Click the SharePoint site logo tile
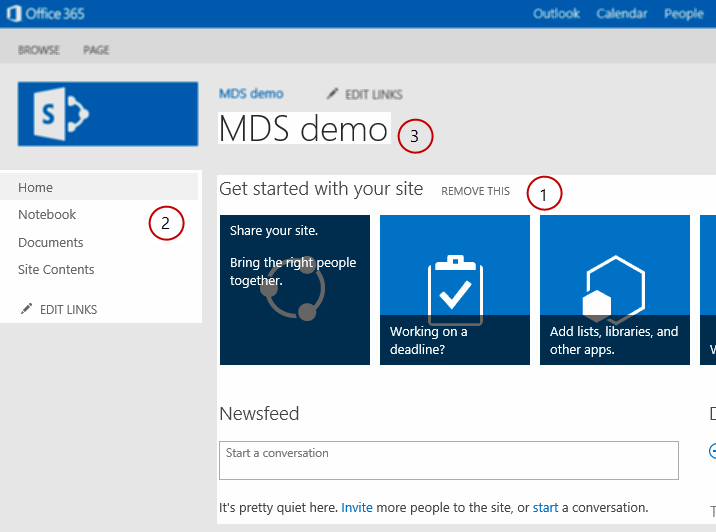716x532 pixels. click(108, 114)
